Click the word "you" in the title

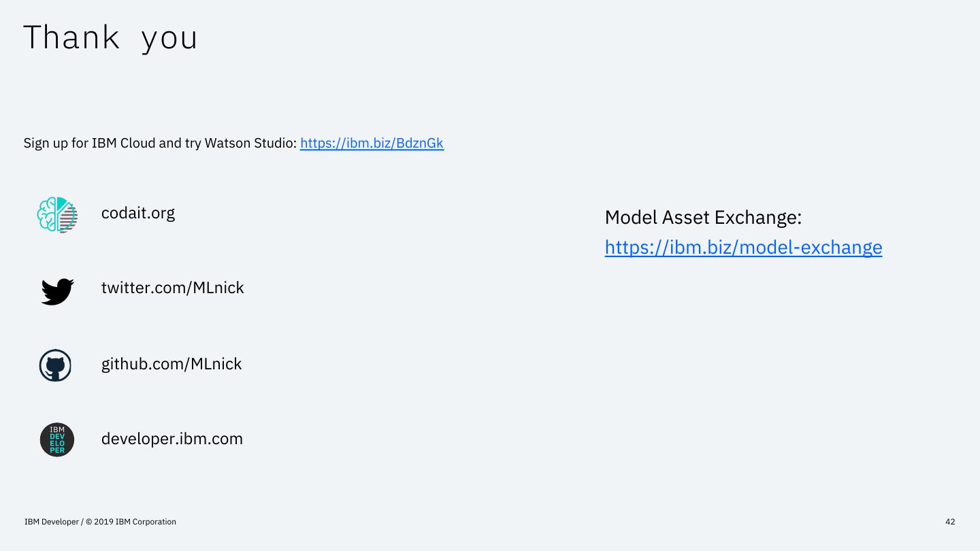[x=169, y=39]
